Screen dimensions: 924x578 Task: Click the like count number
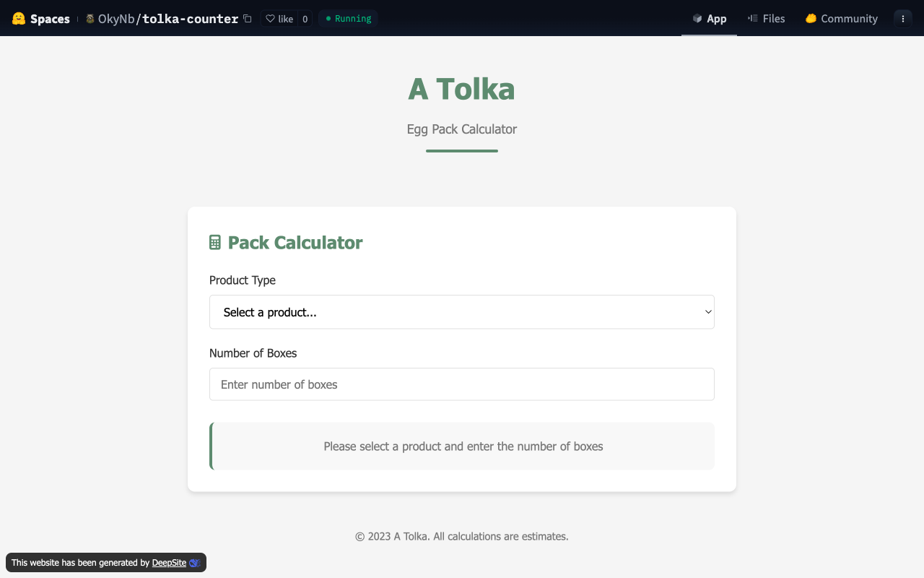click(305, 19)
